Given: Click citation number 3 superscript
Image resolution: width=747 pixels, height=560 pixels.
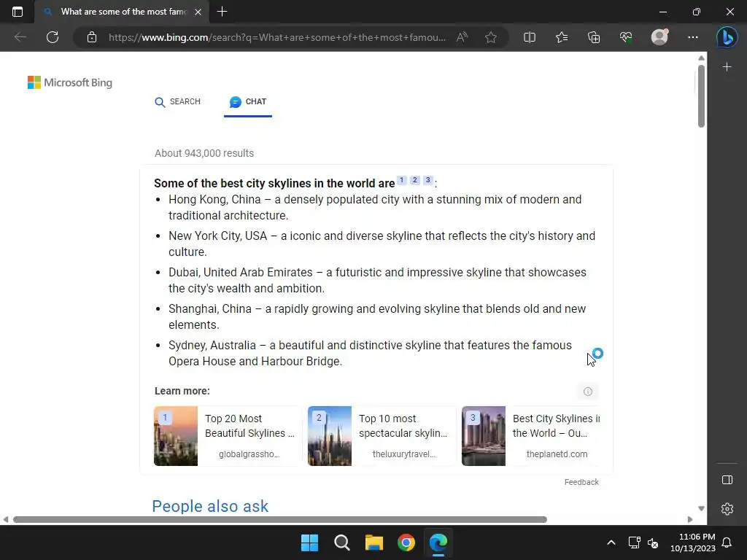Looking at the screenshot, I should (x=427, y=180).
